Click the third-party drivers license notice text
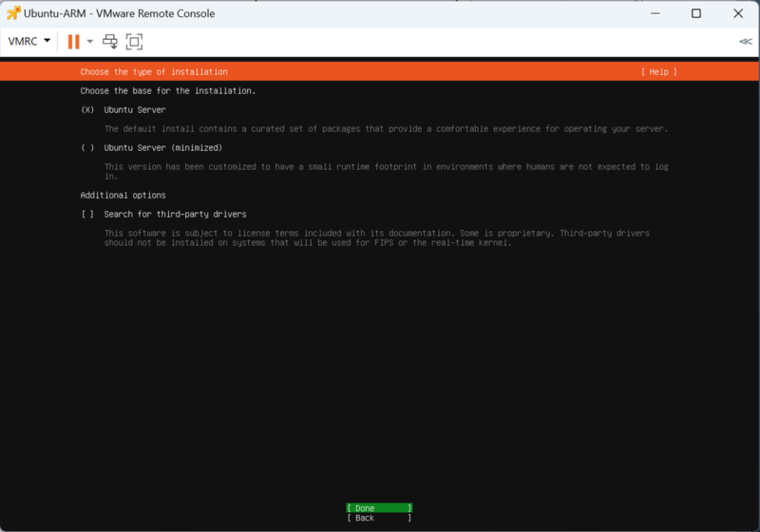Image resolution: width=760 pixels, height=532 pixels. pyautogui.click(x=376, y=237)
